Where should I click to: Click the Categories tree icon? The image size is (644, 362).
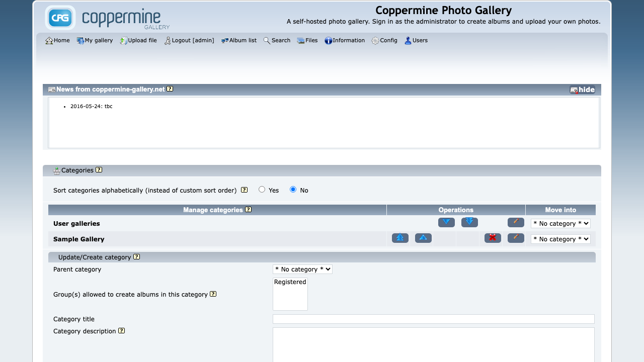tap(57, 171)
